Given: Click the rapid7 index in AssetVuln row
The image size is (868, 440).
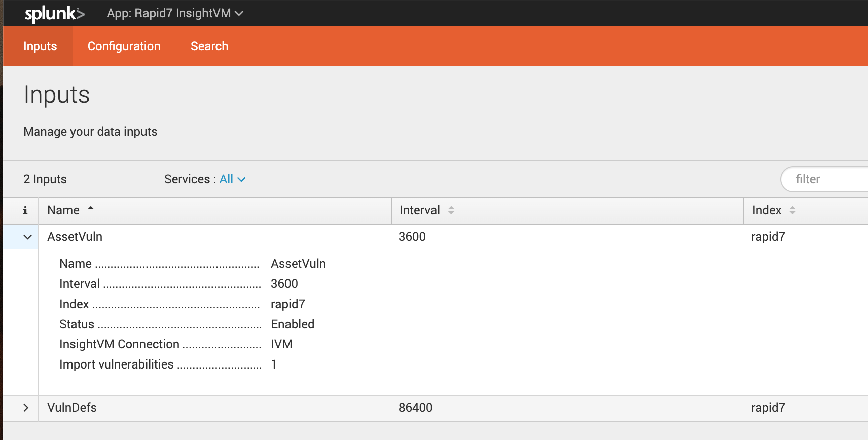Looking at the screenshot, I should click(768, 237).
